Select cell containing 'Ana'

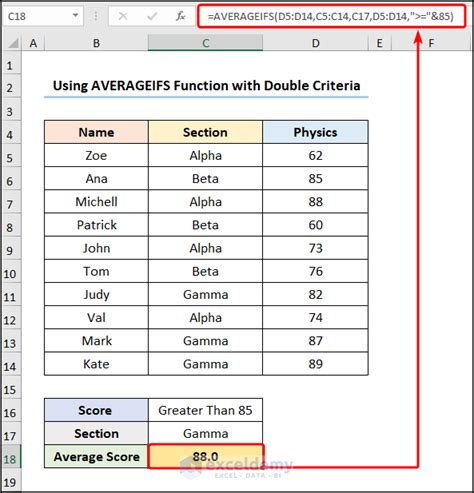[x=96, y=179]
